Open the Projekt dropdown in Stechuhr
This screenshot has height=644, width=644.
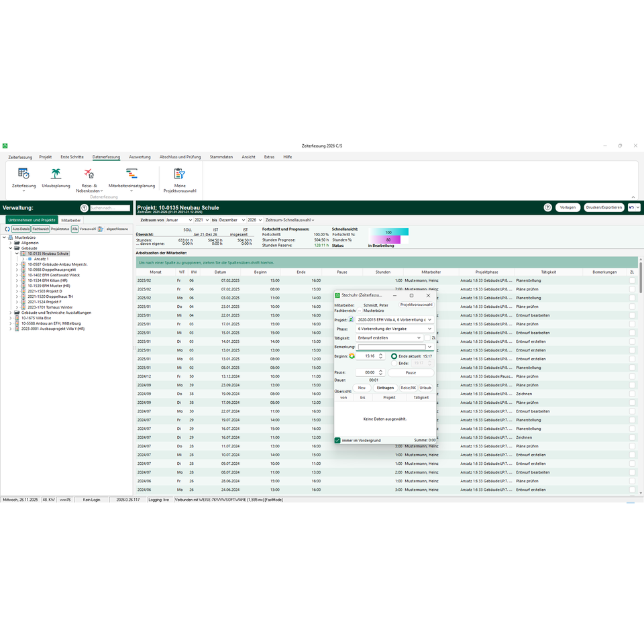[429, 319]
